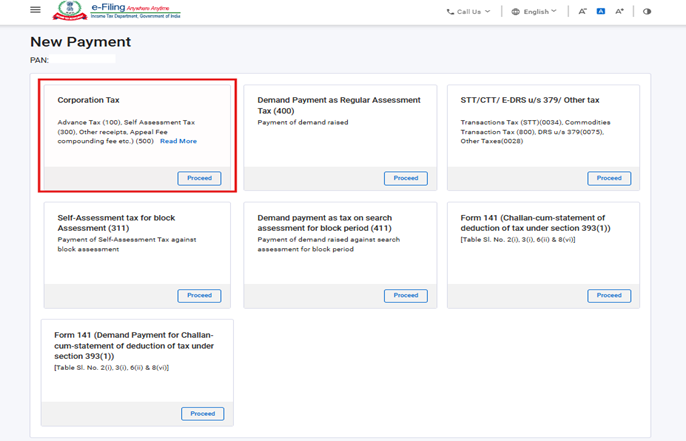Reset to default font size A
686x441 pixels.
pyautogui.click(x=601, y=12)
